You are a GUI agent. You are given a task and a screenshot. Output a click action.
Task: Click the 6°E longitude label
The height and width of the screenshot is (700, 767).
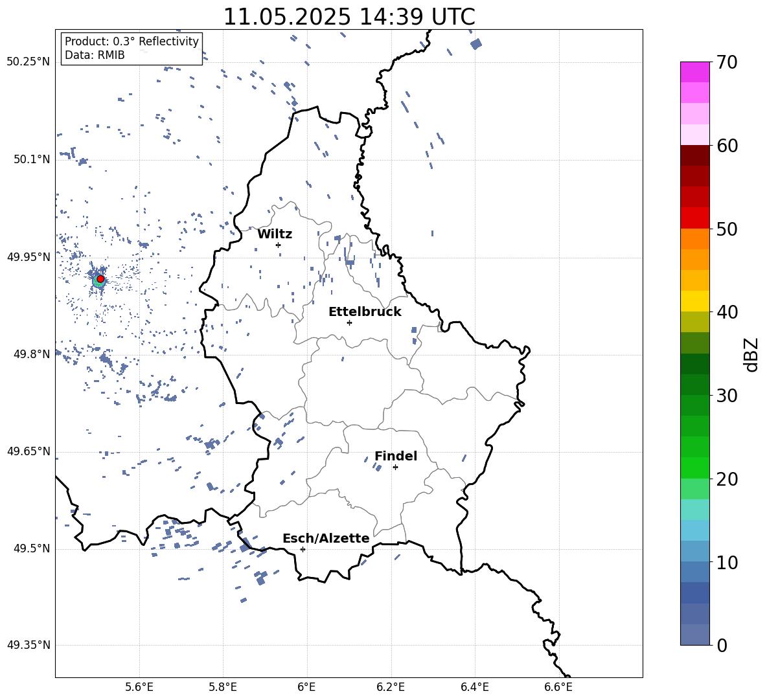click(x=306, y=687)
